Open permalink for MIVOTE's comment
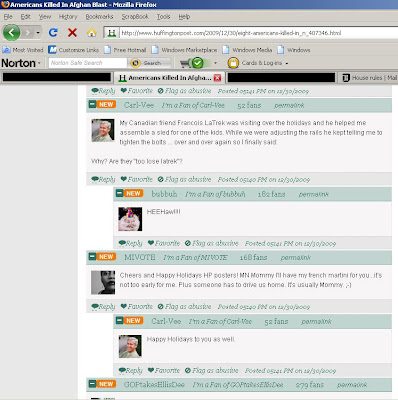 click(x=296, y=257)
